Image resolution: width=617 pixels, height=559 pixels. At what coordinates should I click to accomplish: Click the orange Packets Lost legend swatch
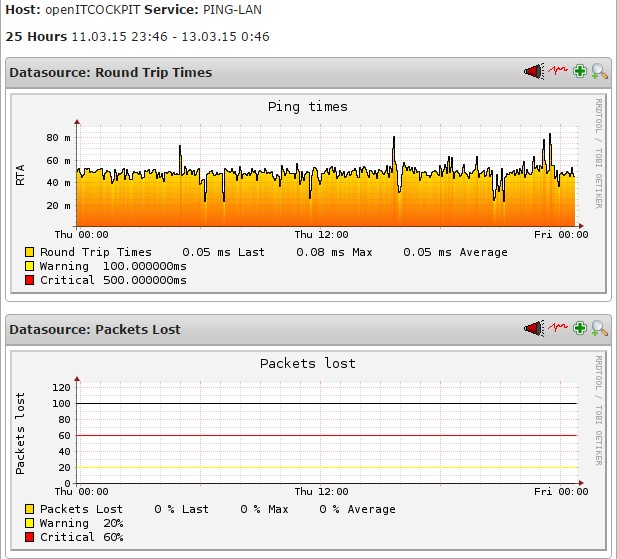tap(30, 509)
